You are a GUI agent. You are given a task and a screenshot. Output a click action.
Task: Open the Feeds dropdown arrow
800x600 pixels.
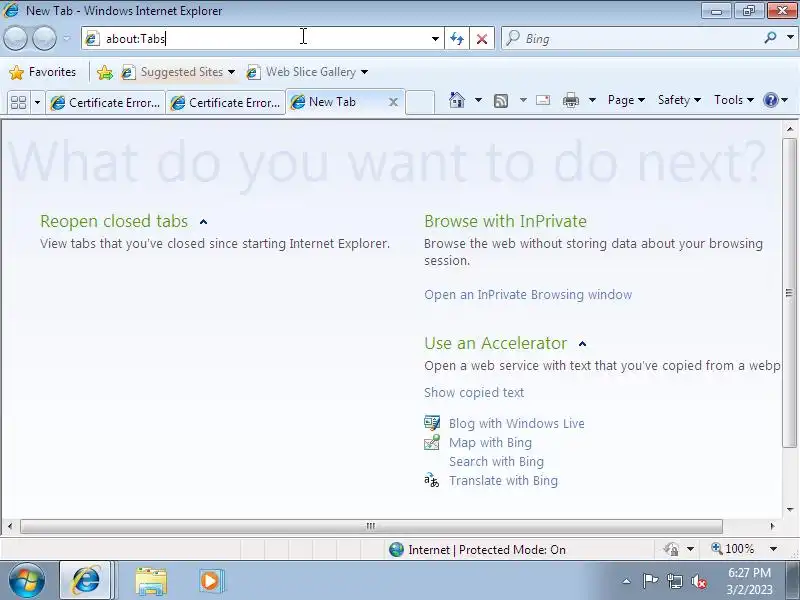point(523,100)
